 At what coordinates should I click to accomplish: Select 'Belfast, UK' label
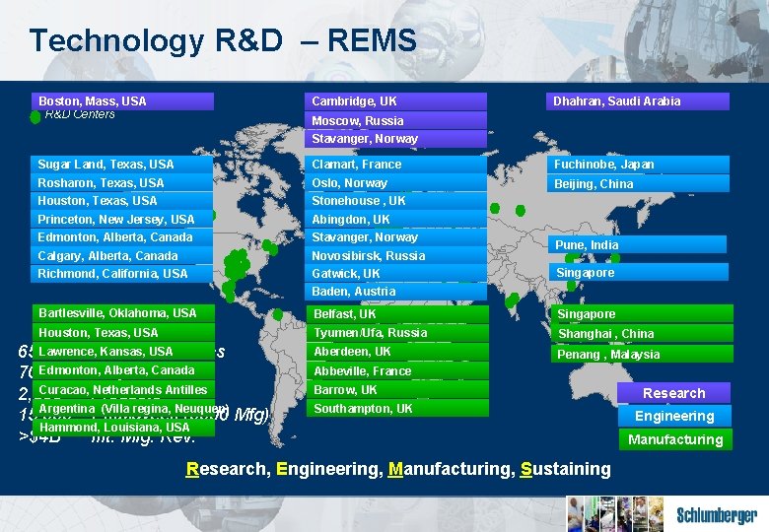point(397,314)
